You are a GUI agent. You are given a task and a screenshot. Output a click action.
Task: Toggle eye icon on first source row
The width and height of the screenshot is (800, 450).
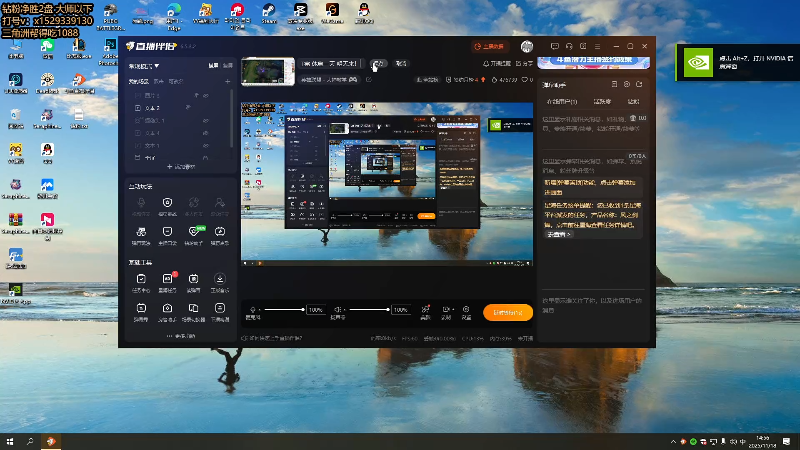(206, 95)
